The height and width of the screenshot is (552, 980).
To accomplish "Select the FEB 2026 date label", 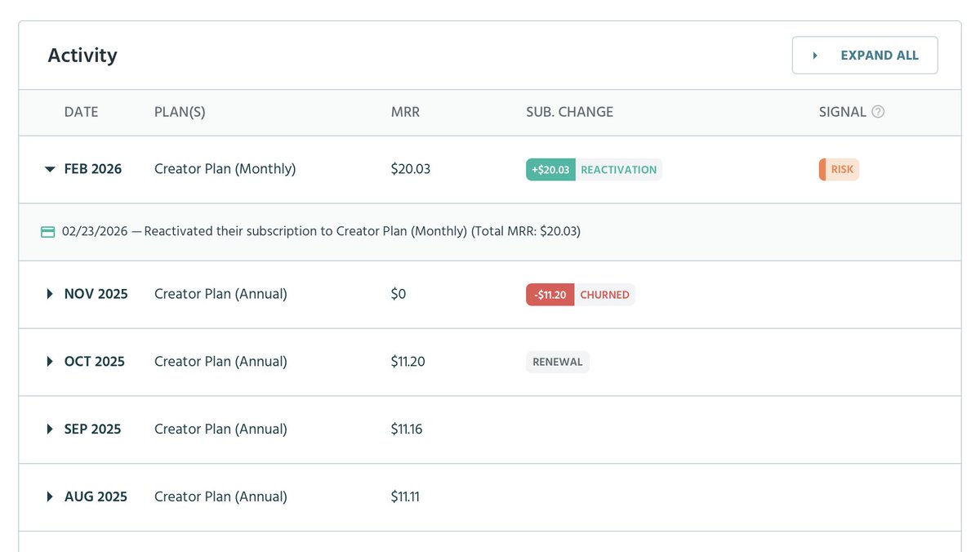I will click(x=93, y=169).
